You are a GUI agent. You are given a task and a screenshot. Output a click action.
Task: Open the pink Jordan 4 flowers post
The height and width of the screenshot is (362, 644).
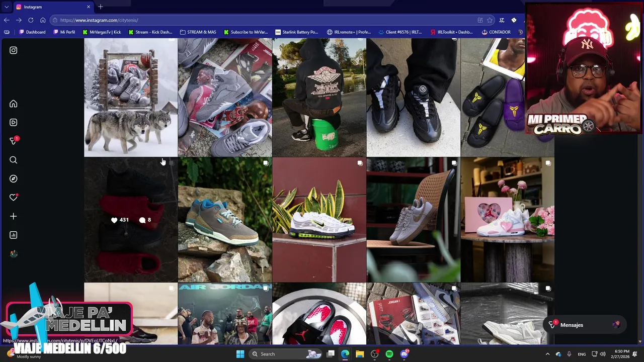(x=507, y=220)
